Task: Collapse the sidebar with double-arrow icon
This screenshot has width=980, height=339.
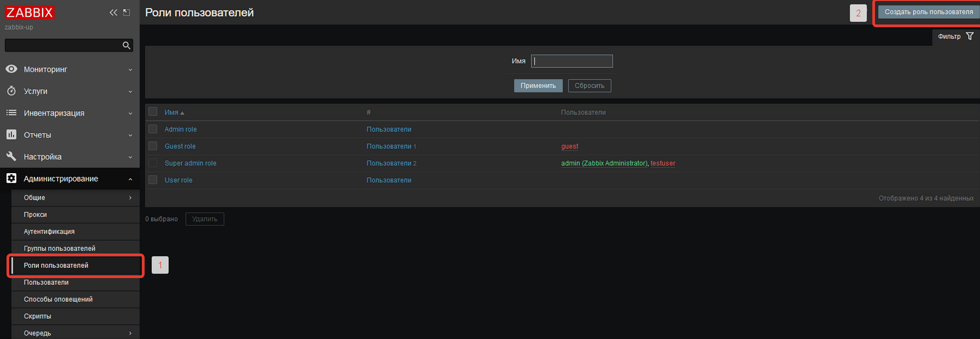Action: coord(113,12)
